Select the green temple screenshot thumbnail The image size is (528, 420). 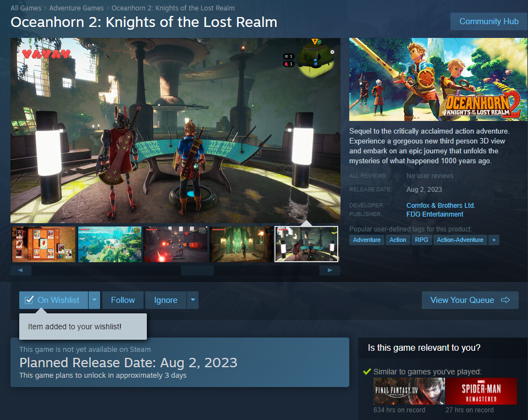pyautogui.click(x=241, y=244)
